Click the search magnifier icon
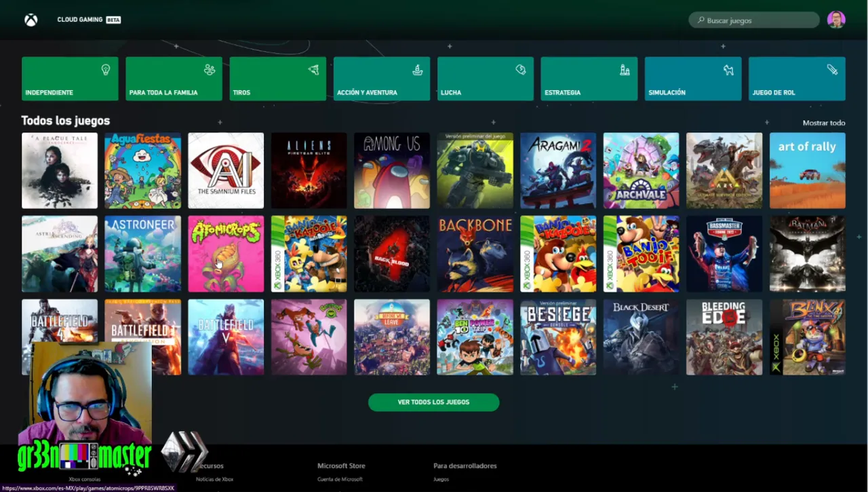 pyautogui.click(x=701, y=20)
